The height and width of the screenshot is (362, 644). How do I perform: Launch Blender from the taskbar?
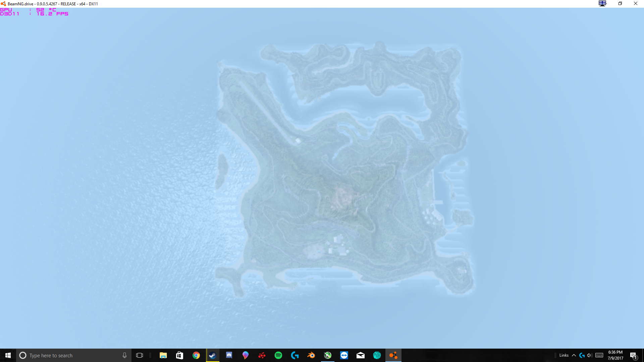point(311,355)
